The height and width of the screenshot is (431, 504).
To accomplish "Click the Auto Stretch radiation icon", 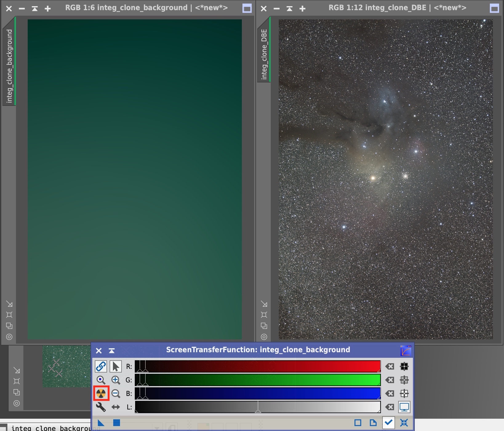I will (x=101, y=393).
